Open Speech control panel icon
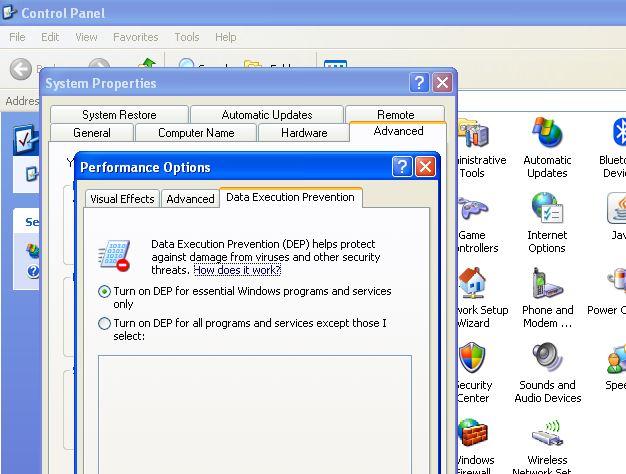The image size is (626, 474). coord(617,367)
